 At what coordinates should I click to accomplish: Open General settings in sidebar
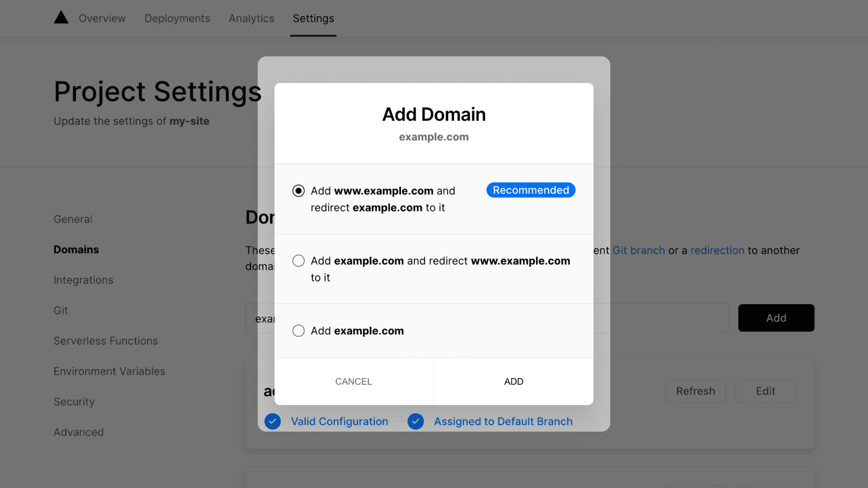coord(73,219)
